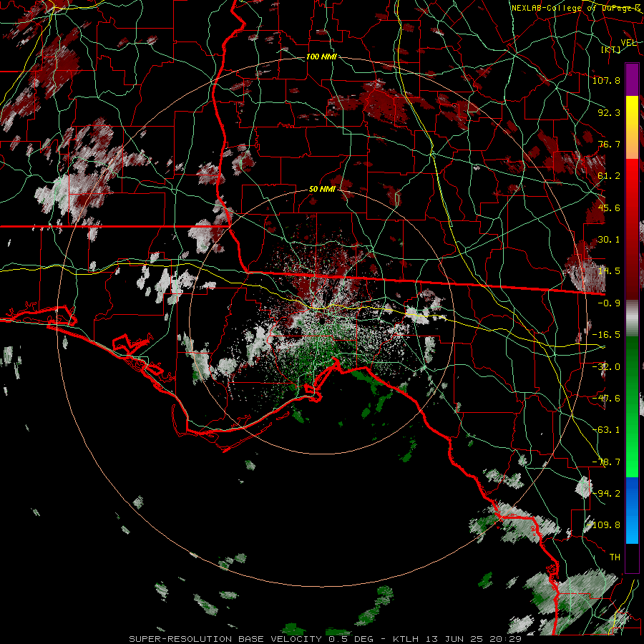The width and height of the screenshot is (644, 644).
Task: Click the 61.2 value on the velocity scale
Action: (609, 176)
